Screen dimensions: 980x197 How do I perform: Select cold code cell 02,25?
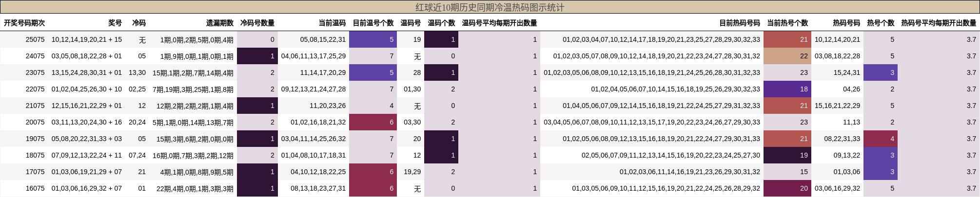click(x=137, y=89)
